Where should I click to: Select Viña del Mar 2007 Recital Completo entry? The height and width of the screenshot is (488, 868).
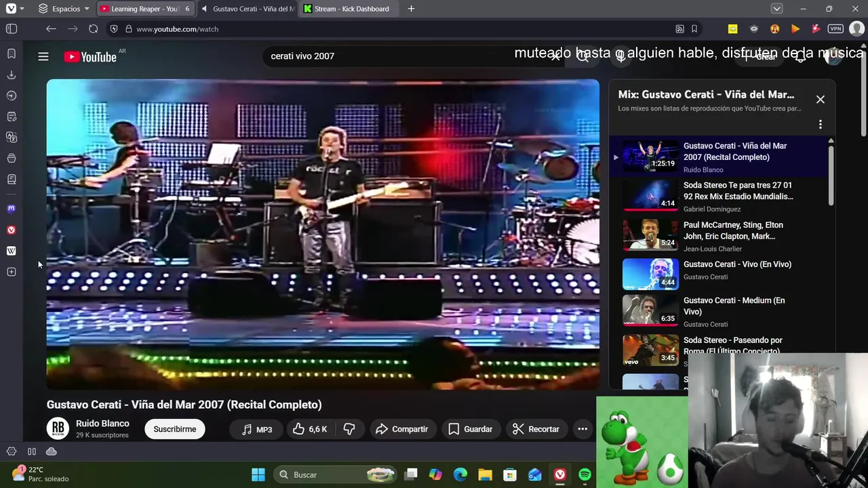click(x=719, y=157)
